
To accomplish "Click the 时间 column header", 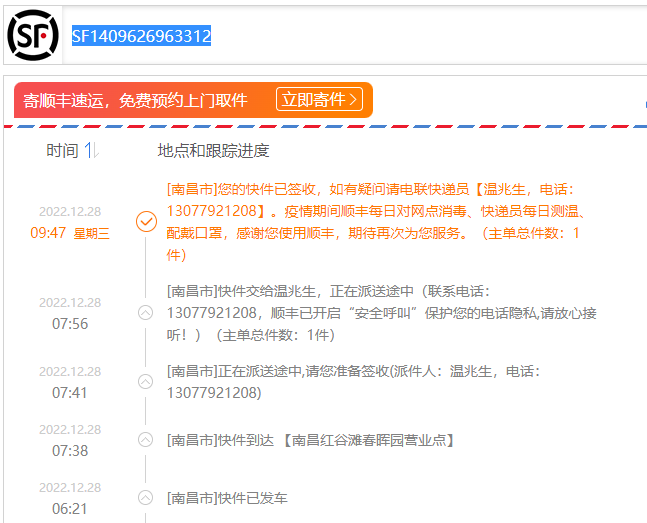I will (62, 151).
